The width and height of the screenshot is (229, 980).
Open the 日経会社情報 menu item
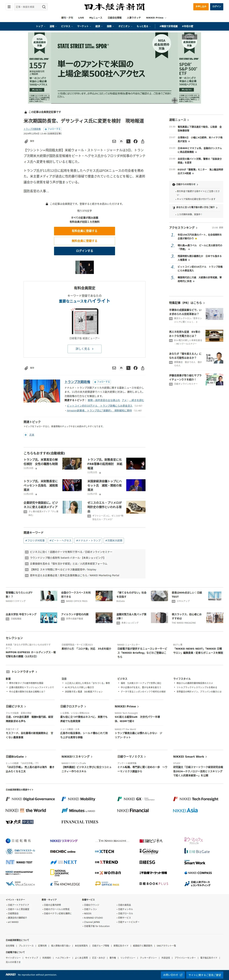pyautogui.click(x=115, y=17)
